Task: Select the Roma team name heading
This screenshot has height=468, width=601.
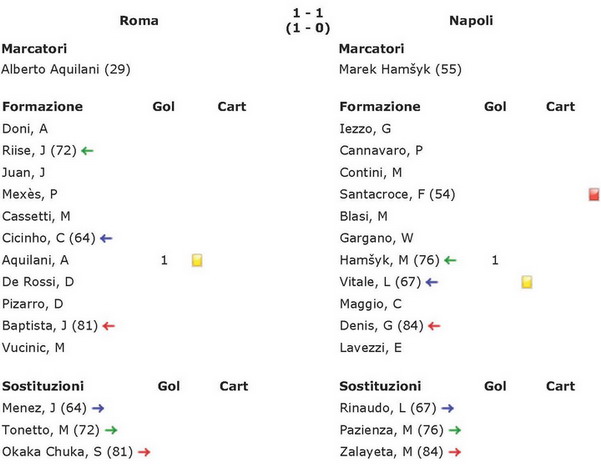Action: click(139, 21)
